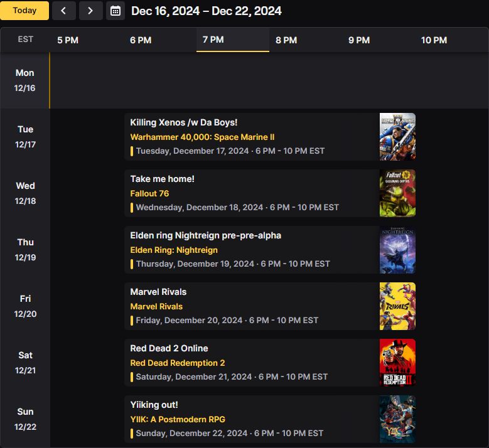Click the YIIK cover art thumbnail

click(397, 419)
